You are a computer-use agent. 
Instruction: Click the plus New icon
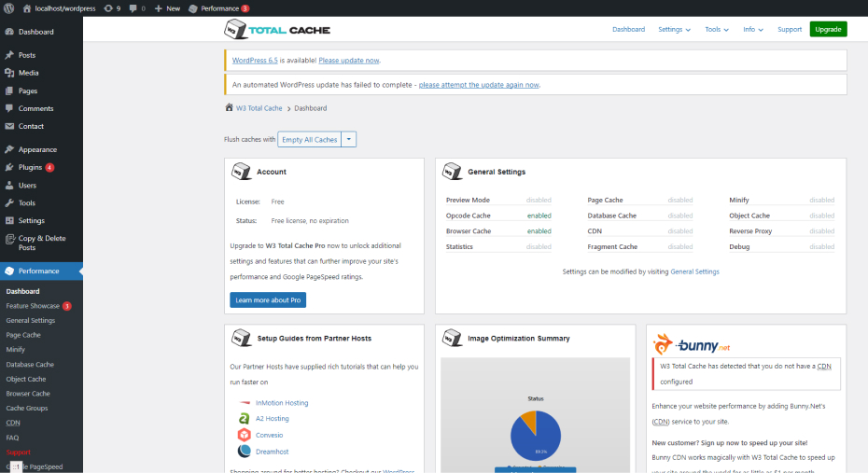tap(159, 8)
